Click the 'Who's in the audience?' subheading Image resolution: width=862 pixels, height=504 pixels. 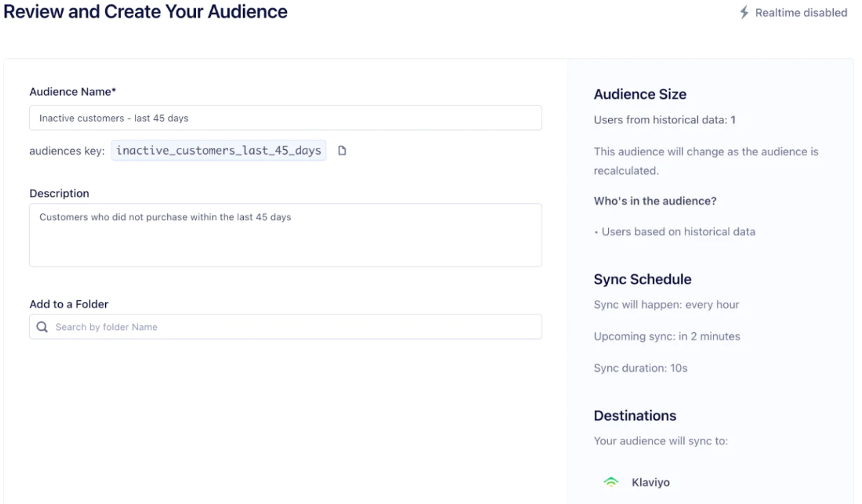pyautogui.click(x=655, y=201)
